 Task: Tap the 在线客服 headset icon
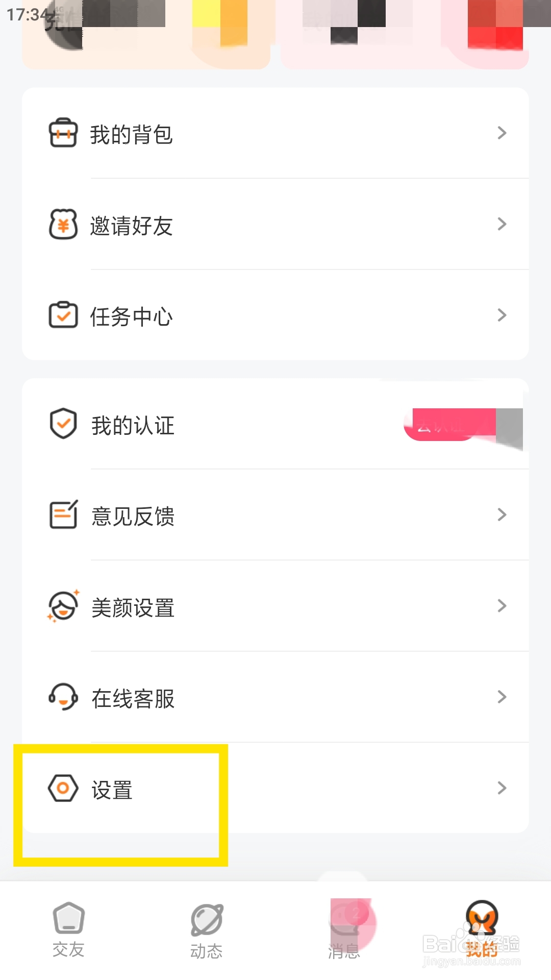pos(63,697)
